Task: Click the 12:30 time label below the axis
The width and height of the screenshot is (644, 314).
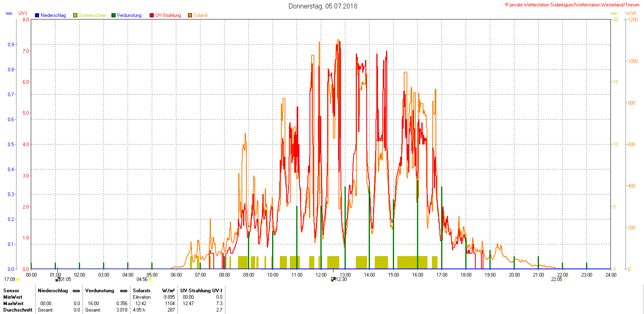Action: (341, 279)
